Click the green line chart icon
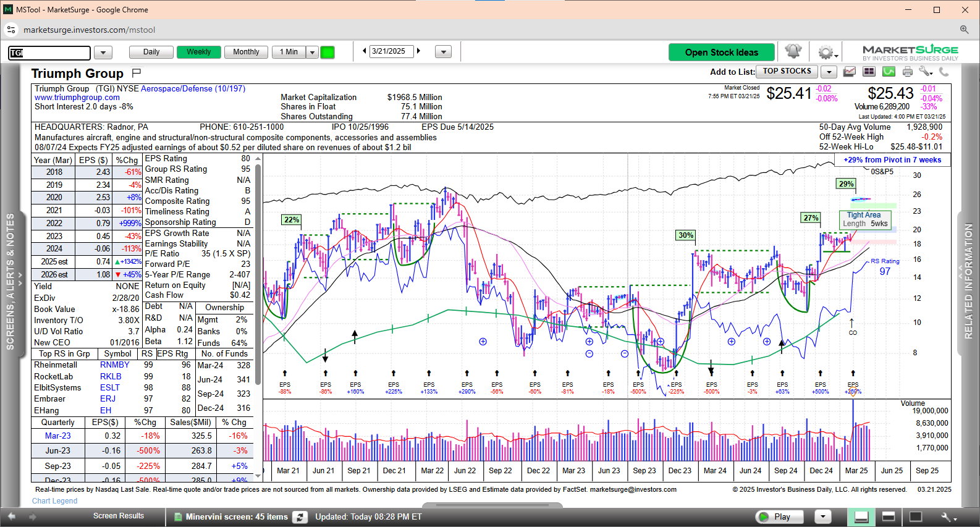The height and width of the screenshot is (527, 980). 889,72
